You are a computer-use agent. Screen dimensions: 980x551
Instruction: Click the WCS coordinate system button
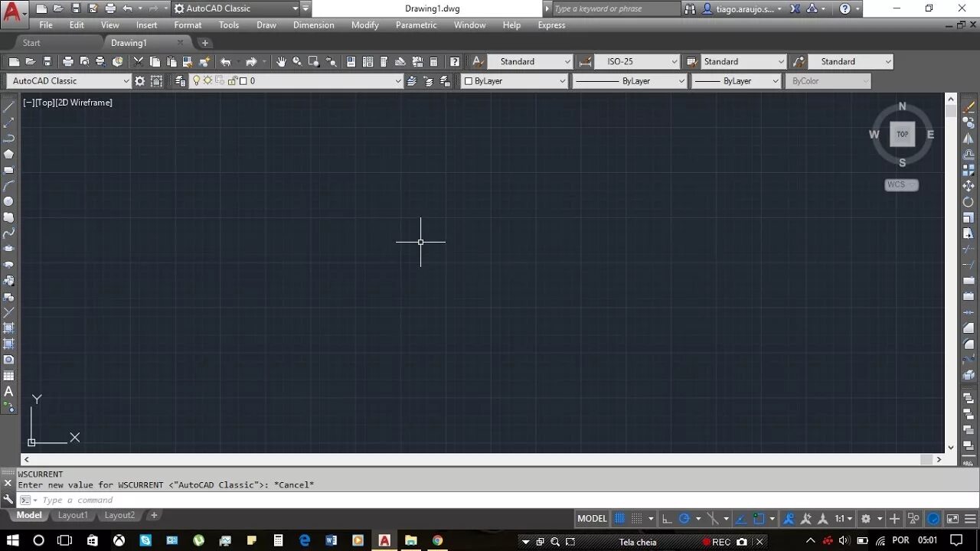901,184
